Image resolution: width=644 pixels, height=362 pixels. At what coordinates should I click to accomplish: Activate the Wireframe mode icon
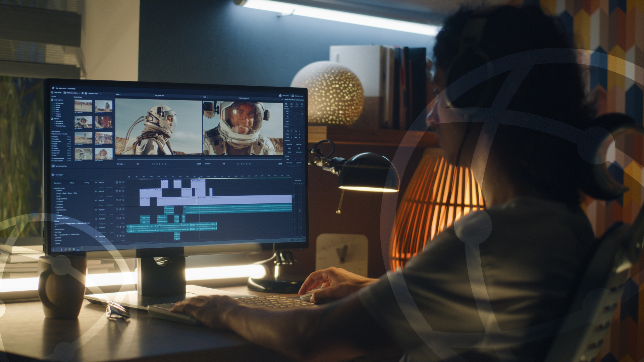292,96
